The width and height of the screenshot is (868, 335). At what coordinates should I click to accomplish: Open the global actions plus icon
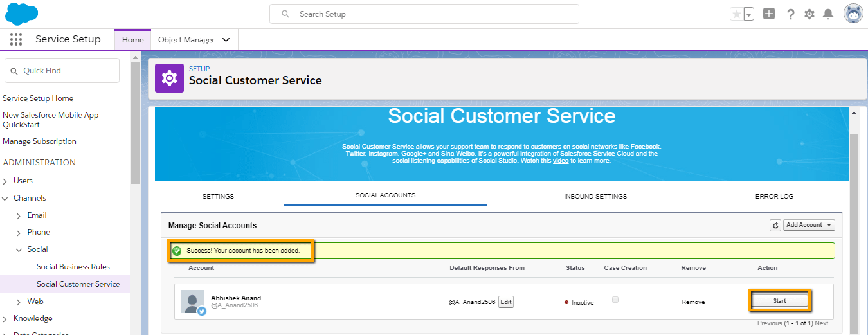769,14
